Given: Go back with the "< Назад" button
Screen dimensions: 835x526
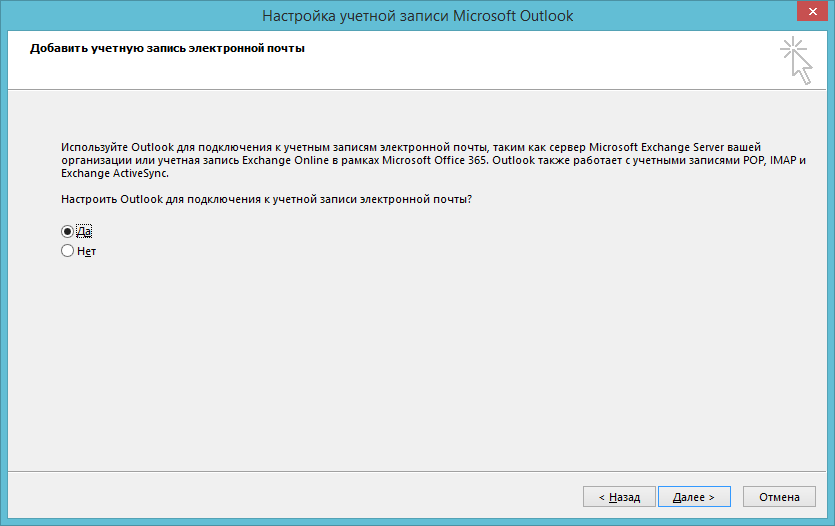Looking at the screenshot, I should [x=619, y=496].
